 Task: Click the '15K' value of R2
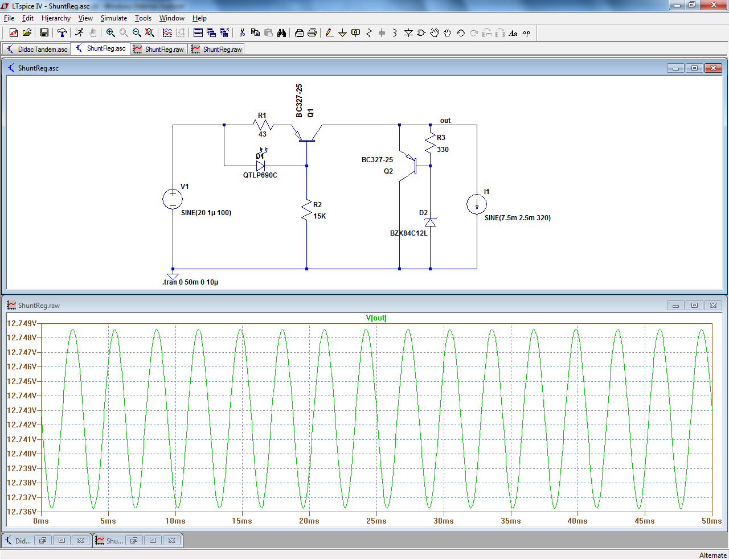pyautogui.click(x=320, y=216)
